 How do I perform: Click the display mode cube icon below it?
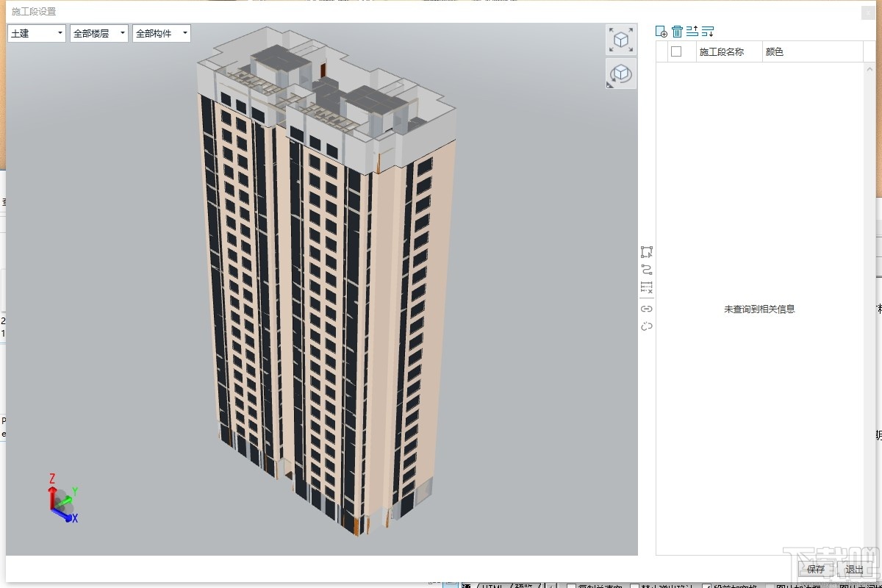(621, 73)
